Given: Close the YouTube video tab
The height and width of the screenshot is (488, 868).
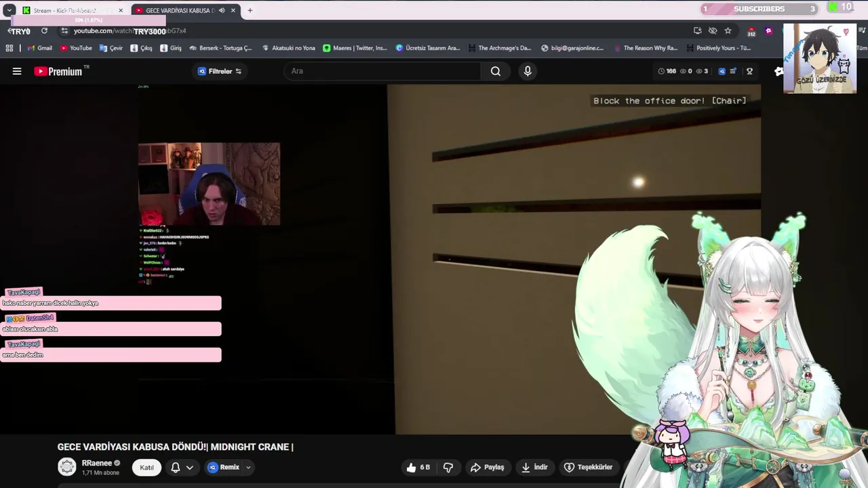Looking at the screenshot, I should coord(233,10).
